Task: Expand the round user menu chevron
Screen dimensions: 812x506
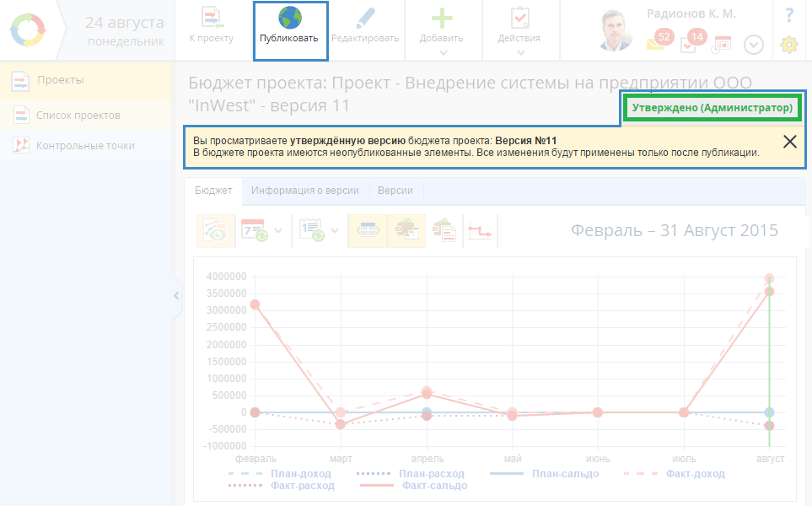Action: pyautogui.click(x=754, y=45)
